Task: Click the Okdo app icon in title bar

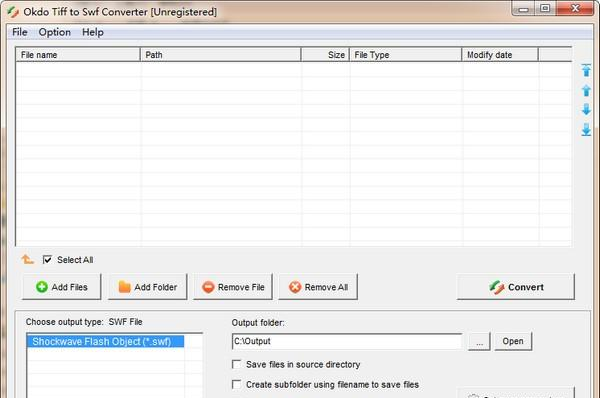Action: [13, 12]
